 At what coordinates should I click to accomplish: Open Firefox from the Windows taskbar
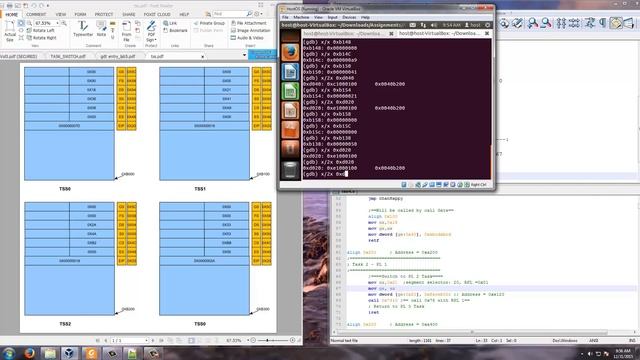pyautogui.click(x=29, y=353)
